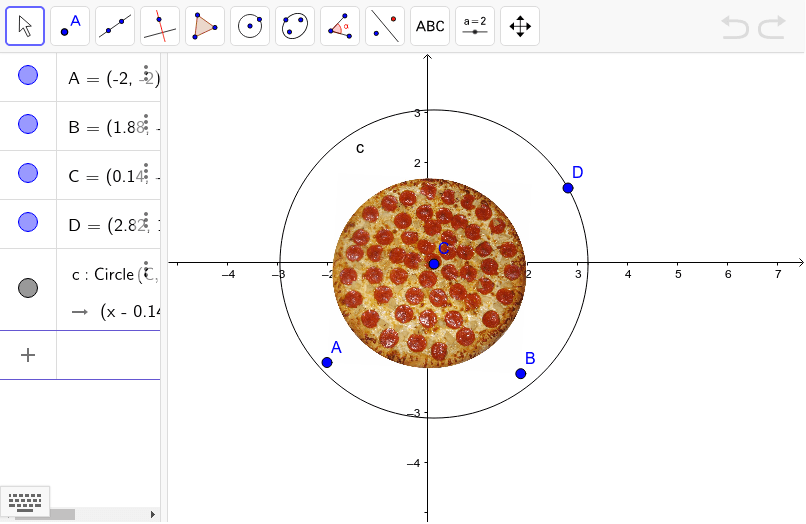This screenshot has width=806, height=524.
Task: Select the Angle tool
Action: coord(340,26)
